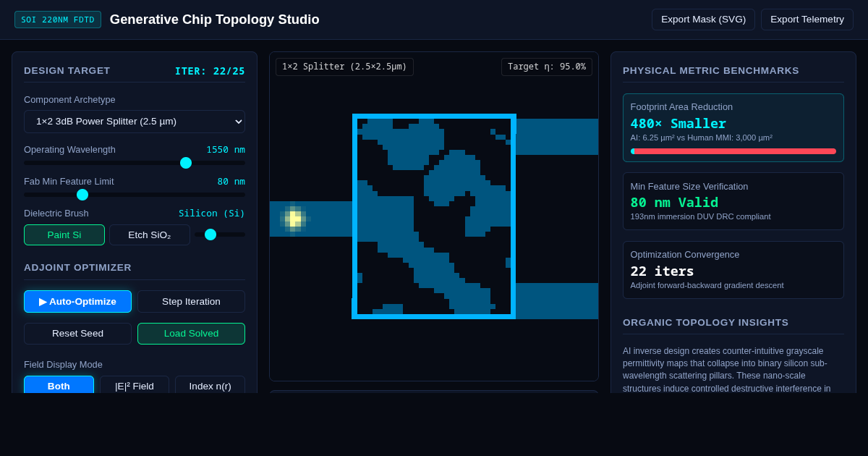Click inside the splitter design region canvas
The height and width of the screenshot is (456, 868).
434,216
